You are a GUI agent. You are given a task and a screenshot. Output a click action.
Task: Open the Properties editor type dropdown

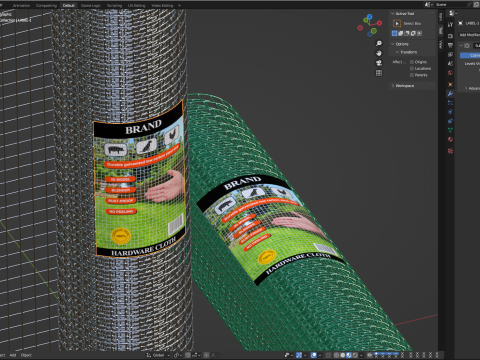tap(452, 13)
